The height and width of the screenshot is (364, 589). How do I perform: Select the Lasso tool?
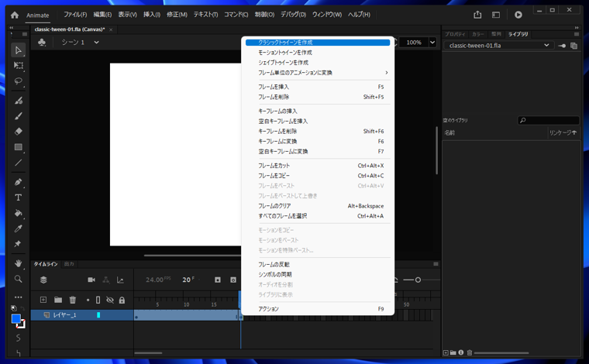coord(19,81)
